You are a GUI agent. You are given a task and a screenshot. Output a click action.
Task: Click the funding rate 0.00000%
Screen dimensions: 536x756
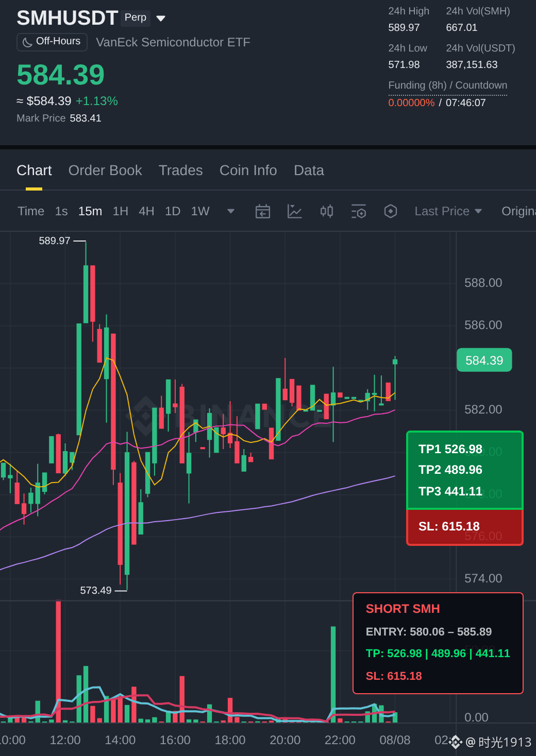click(x=411, y=102)
